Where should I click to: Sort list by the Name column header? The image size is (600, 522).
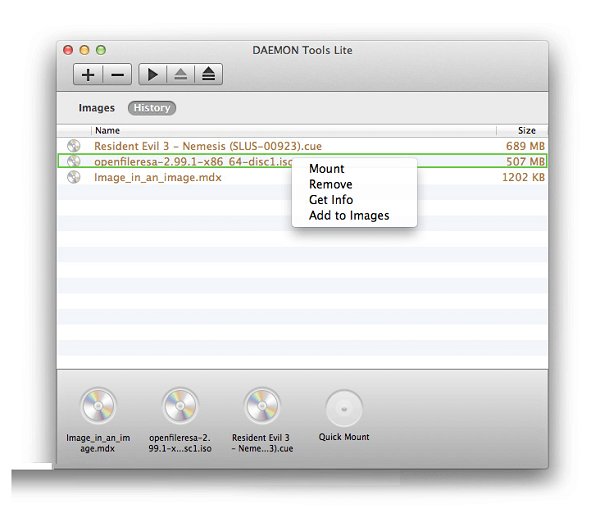[x=293, y=130]
